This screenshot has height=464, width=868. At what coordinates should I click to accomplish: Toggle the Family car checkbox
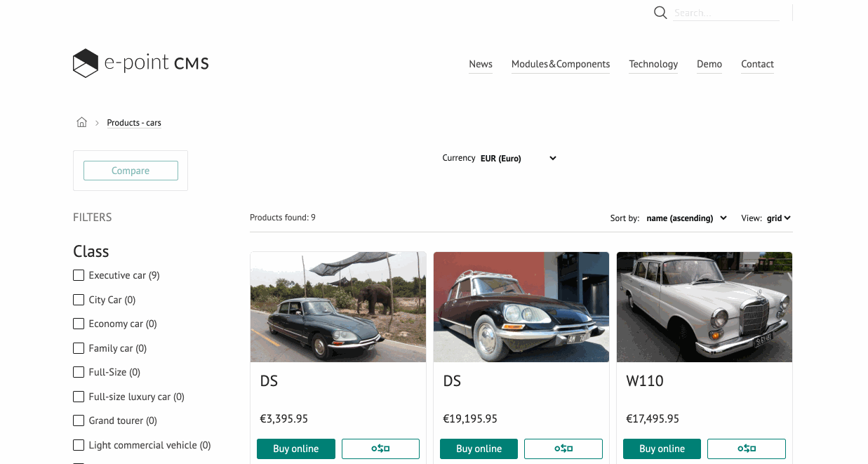(79, 348)
